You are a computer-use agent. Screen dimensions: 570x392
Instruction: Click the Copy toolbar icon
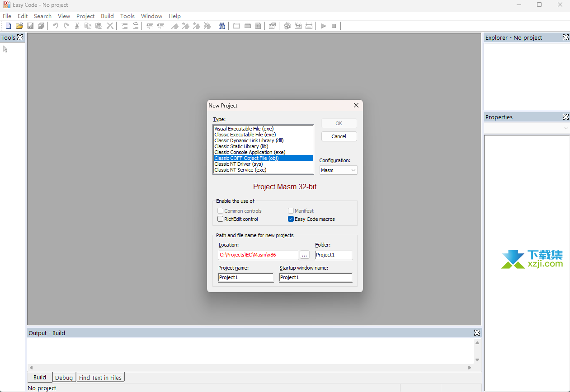click(x=88, y=26)
